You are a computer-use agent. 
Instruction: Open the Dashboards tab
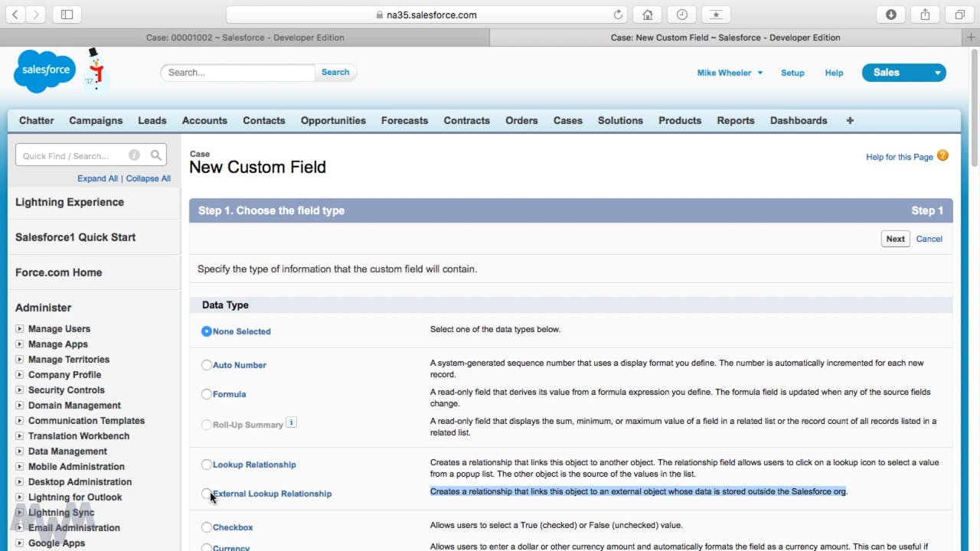tap(799, 120)
